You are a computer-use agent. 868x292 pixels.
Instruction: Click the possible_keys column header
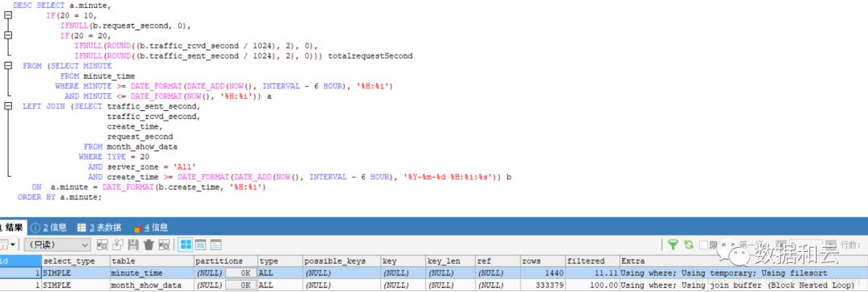point(341,261)
